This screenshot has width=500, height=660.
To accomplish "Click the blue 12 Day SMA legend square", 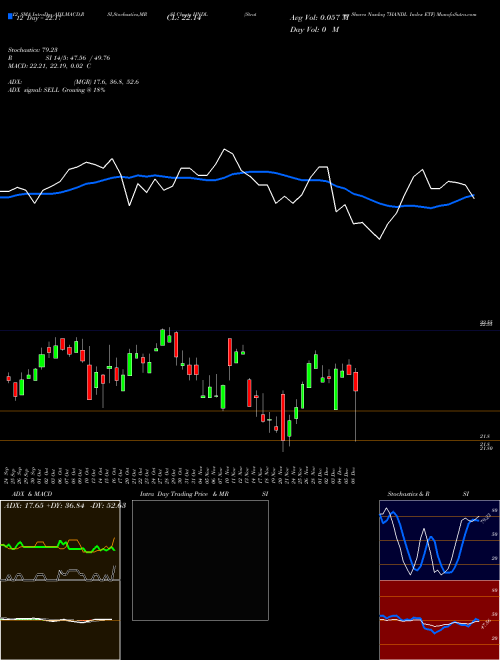I will (x=10, y=16).
